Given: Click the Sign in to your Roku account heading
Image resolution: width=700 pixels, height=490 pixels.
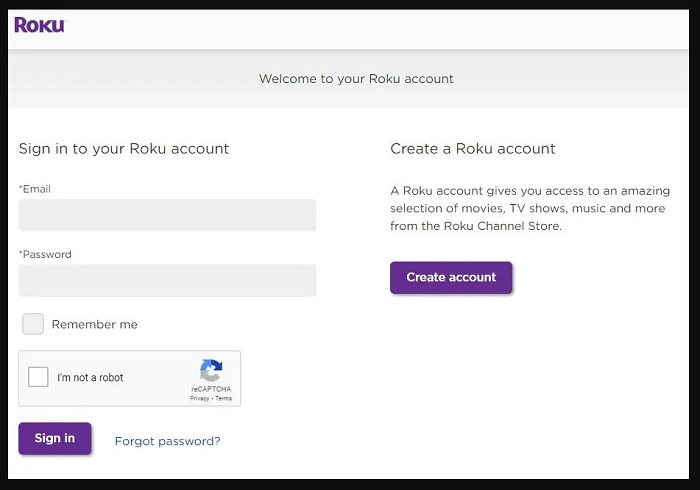Looking at the screenshot, I should tap(124, 149).
